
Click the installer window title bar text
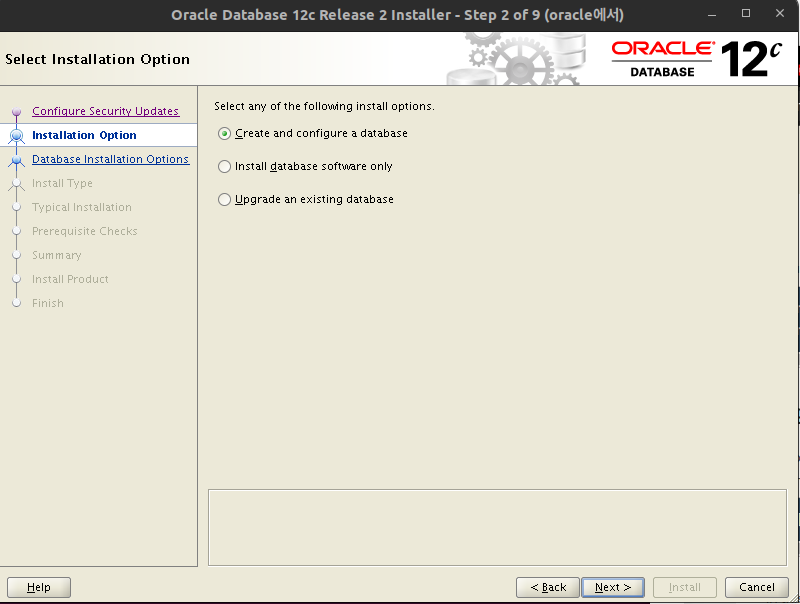397,15
